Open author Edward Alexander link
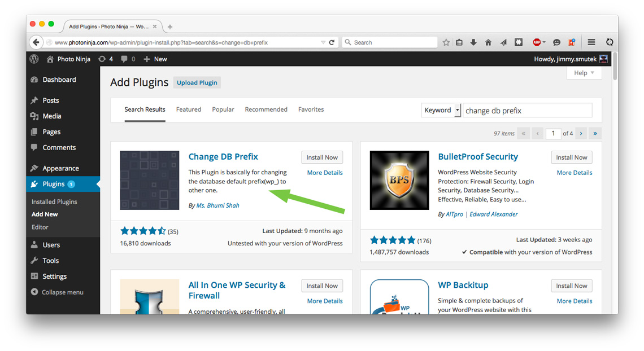Viewport: 644px width, 351px height. pyautogui.click(x=494, y=214)
